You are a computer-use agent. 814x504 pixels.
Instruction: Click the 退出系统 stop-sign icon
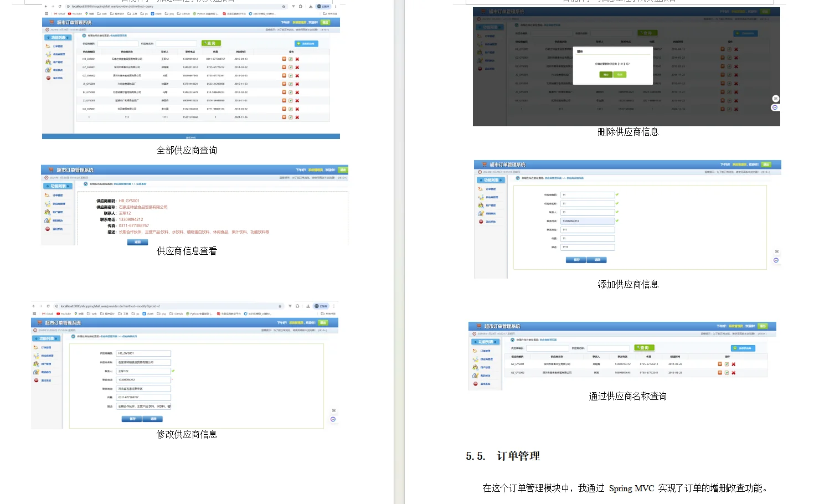pos(48,78)
